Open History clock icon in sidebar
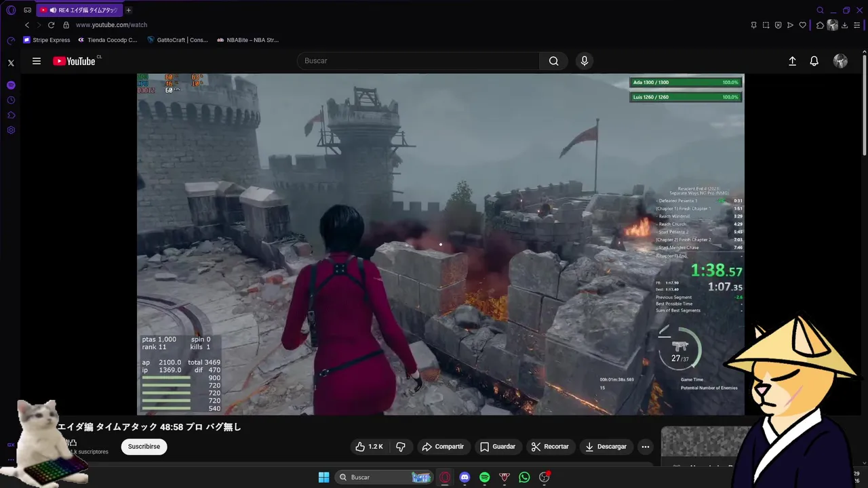Image resolution: width=868 pixels, height=488 pixels. point(11,100)
